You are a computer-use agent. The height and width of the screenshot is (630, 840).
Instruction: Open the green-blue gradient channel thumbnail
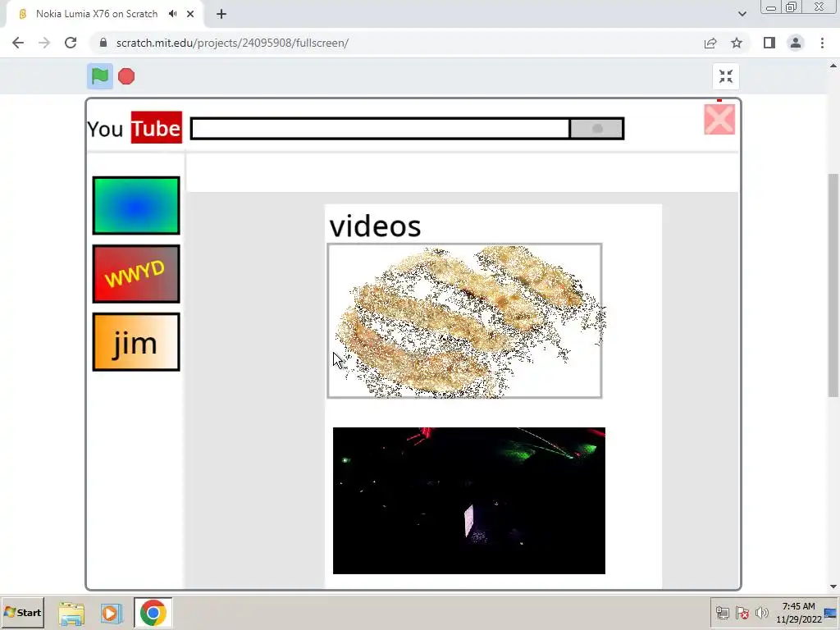click(x=136, y=206)
